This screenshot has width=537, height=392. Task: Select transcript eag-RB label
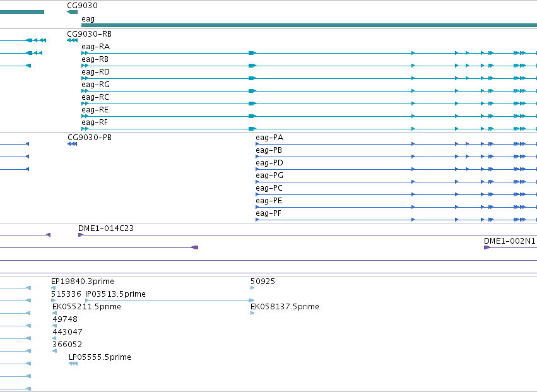(95, 59)
